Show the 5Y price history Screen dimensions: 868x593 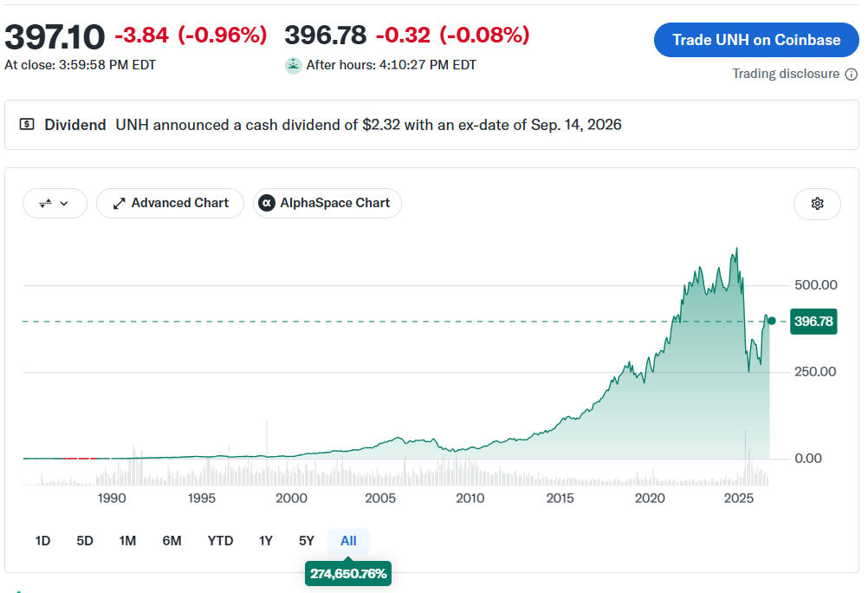tap(306, 541)
